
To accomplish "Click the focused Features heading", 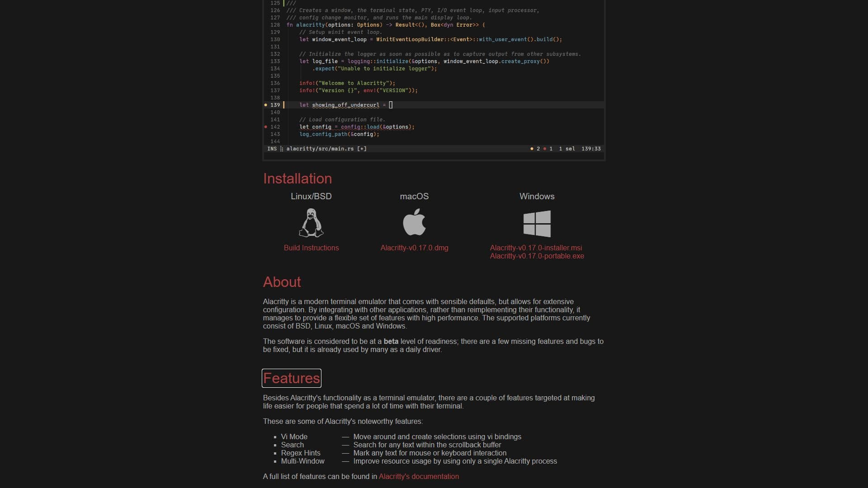I will (x=292, y=378).
